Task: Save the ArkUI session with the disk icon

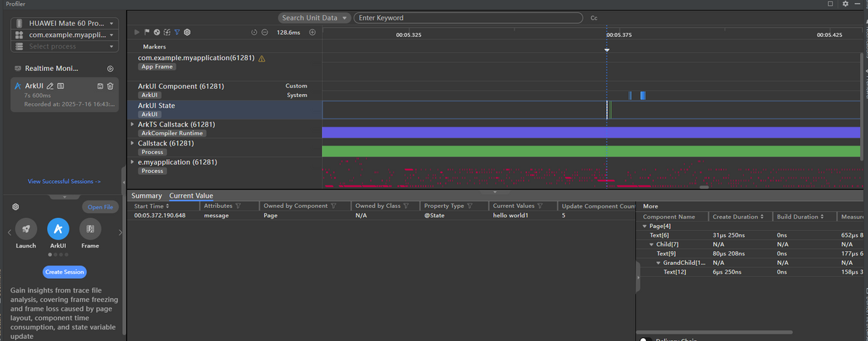Action: (100, 86)
